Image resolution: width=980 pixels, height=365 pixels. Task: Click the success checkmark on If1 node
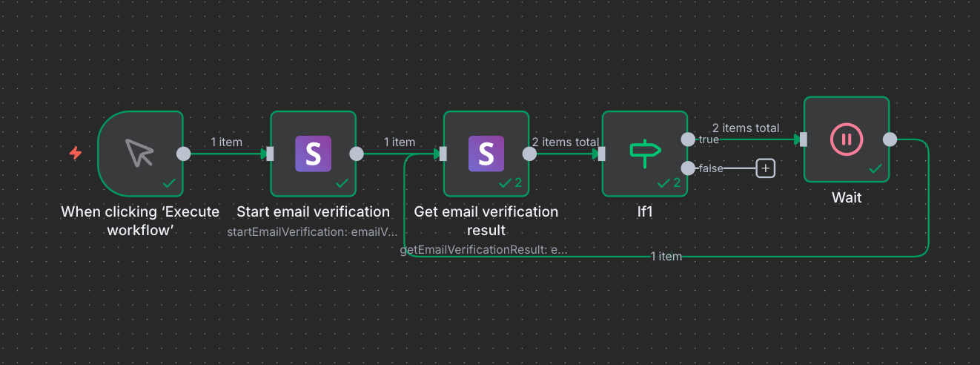pyautogui.click(x=664, y=183)
